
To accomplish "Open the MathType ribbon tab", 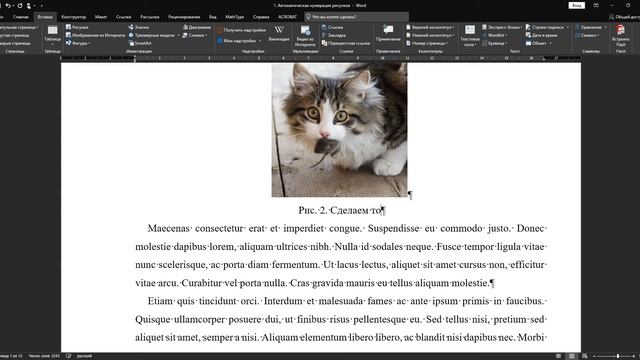I will (x=234, y=17).
